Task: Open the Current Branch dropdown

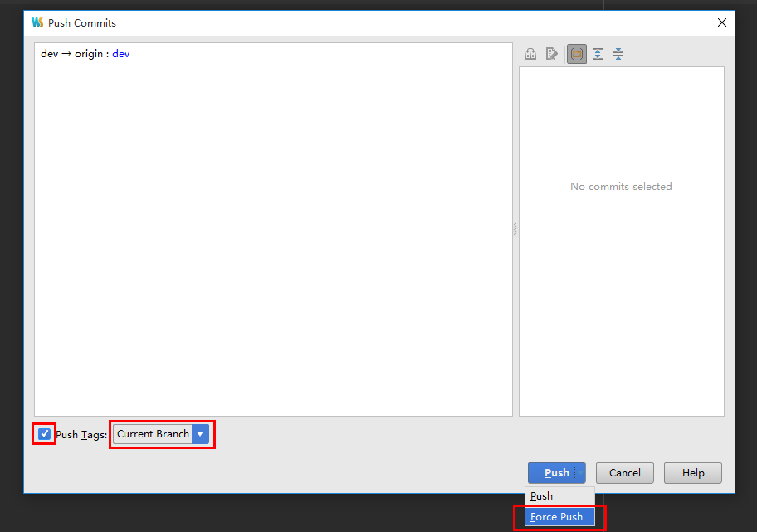Action: (x=161, y=434)
